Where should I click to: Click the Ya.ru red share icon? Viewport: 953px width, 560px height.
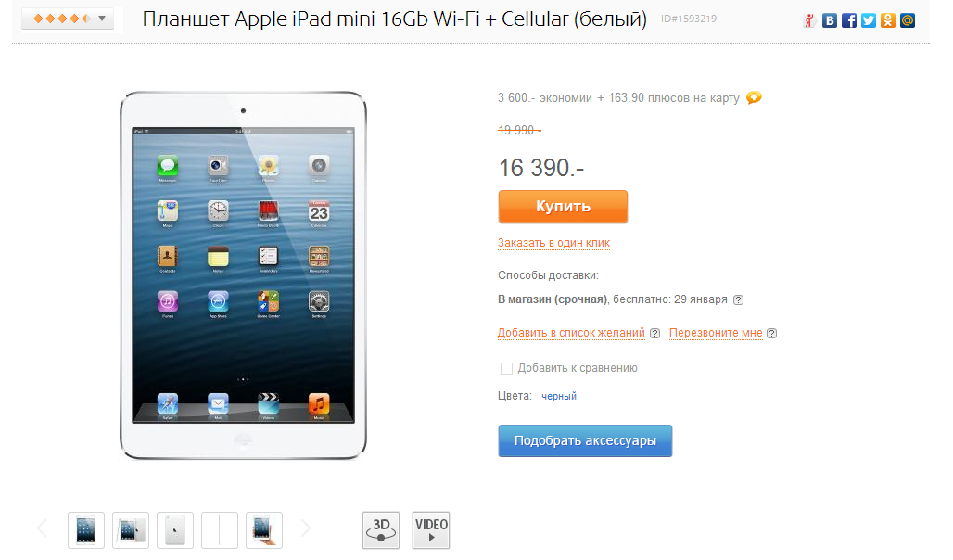(809, 20)
